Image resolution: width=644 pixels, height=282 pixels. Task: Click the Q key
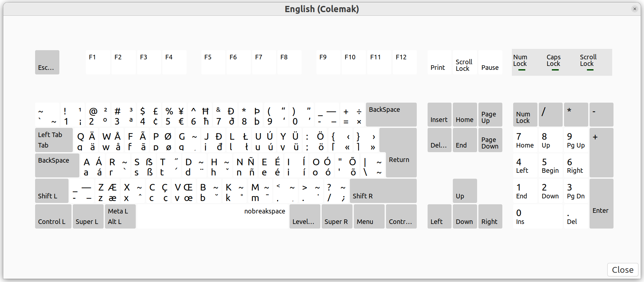86,140
